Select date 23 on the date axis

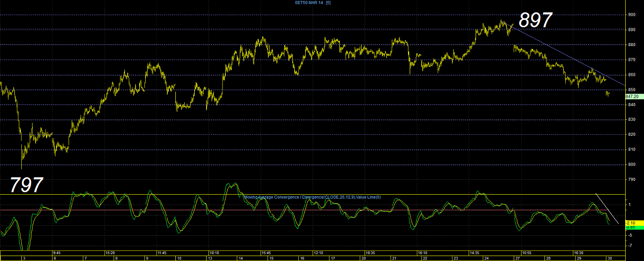pyautogui.click(x=455, y=258)
